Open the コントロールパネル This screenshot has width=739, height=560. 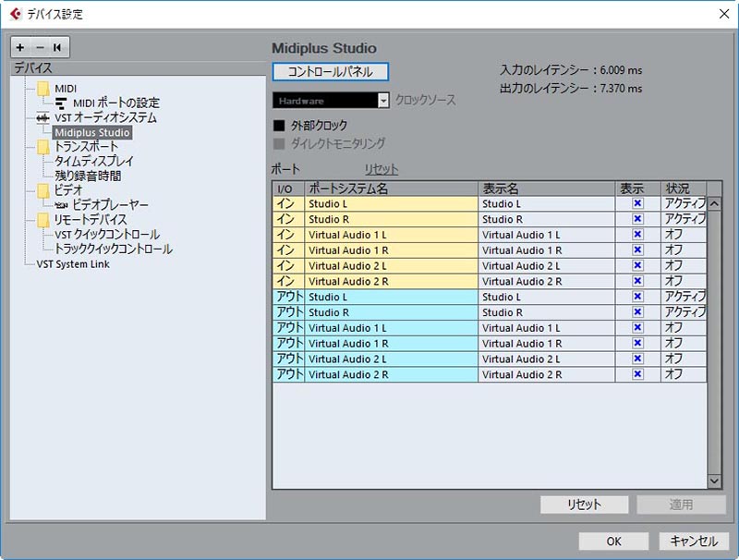click(333, 71)
